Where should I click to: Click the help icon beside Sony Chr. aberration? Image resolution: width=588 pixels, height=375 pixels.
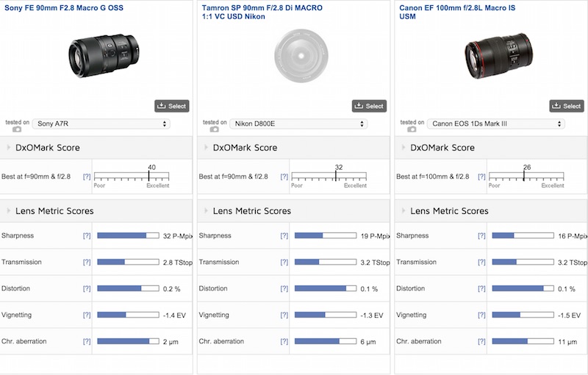coord(87,342)
